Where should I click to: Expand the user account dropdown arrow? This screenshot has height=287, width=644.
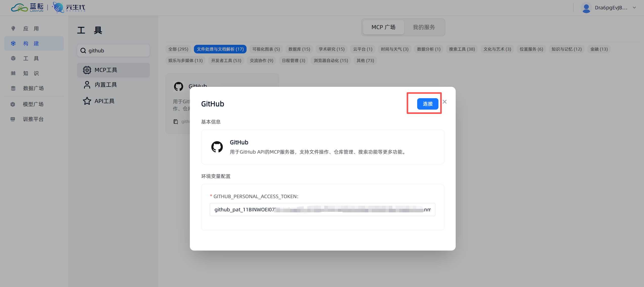point(634,8)
